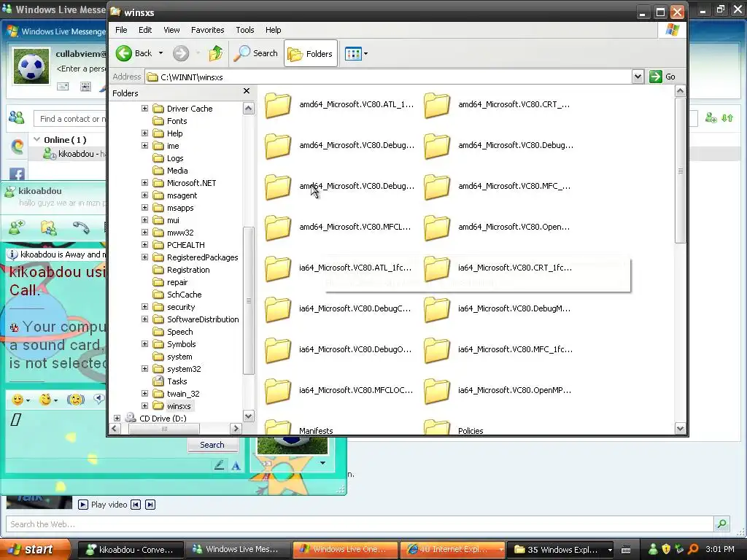Expand the Microsoft.NET tree node
747x560 pixels.
pos(145,183)
